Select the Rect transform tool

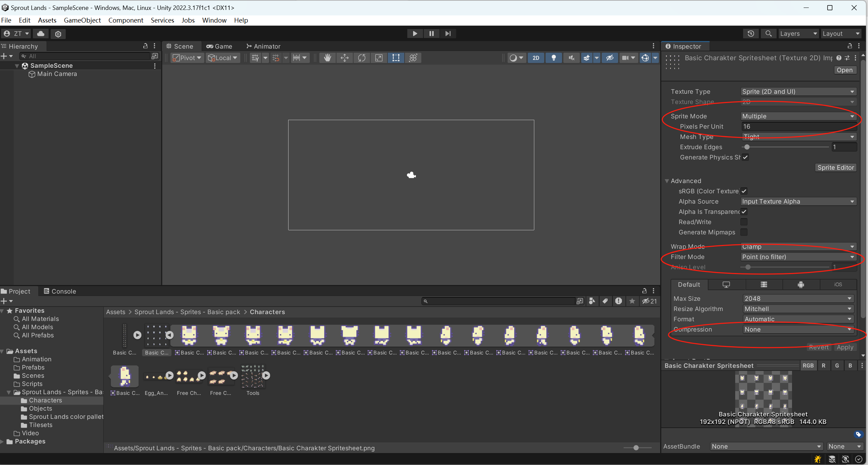(396, 58)
